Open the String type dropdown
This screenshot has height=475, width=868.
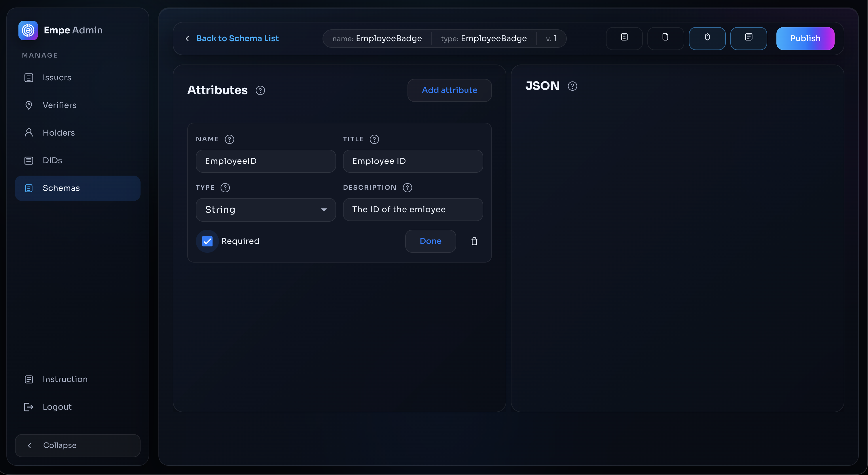pyautogui.click(x=266, y=210)
